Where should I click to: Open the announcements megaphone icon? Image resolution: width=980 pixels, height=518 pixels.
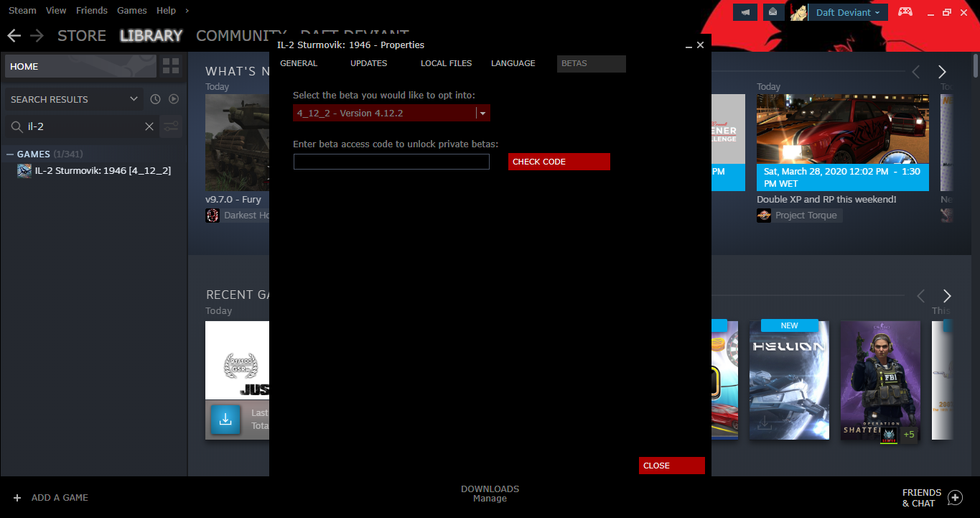tap(745, 12)
